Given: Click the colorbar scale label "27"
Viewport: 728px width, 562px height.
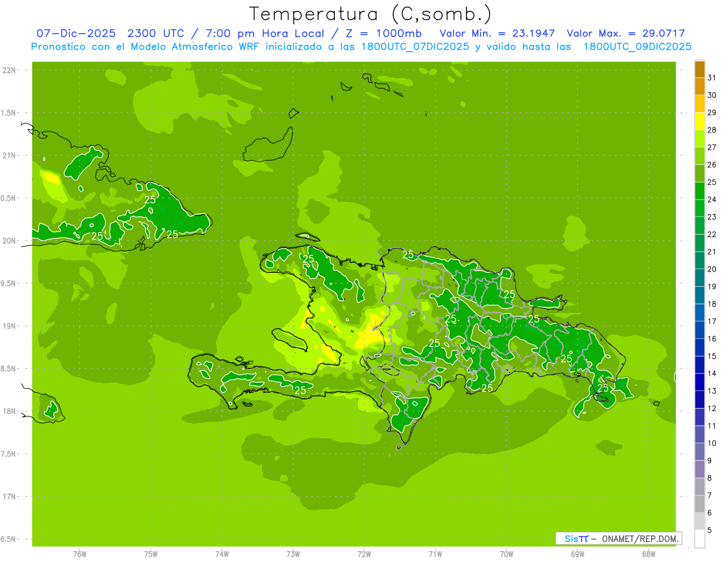Looking at the screenshot, I should tap(712, 147).
